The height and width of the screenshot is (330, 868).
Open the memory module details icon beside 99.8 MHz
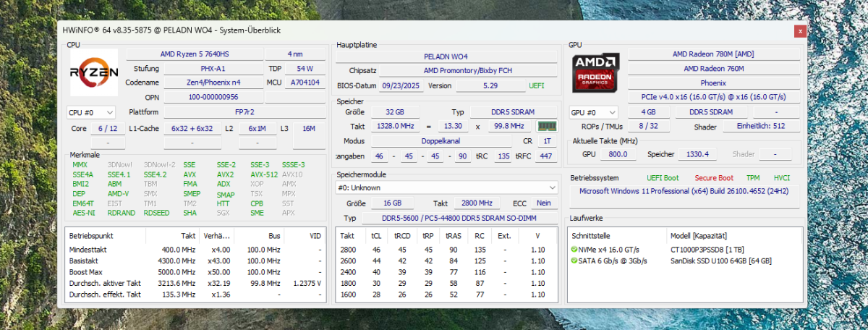[547, 126]
